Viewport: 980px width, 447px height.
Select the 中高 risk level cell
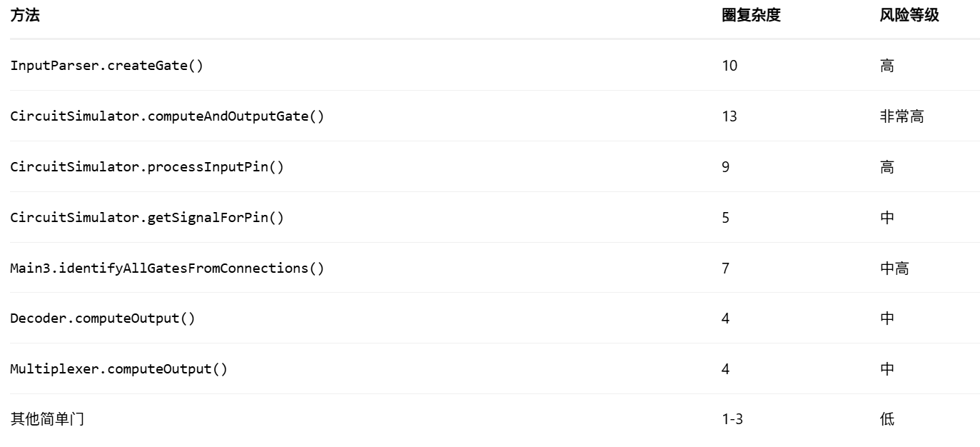[894, 268]
